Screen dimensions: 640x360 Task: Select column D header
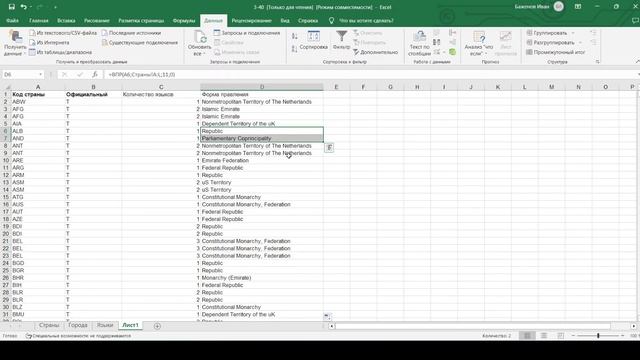click(262, 87)
